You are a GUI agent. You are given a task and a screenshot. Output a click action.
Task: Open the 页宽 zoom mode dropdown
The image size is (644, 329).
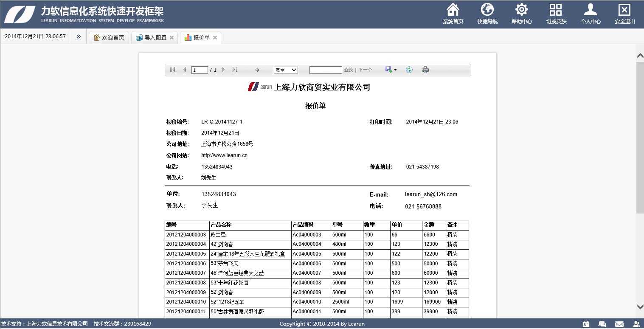pyautogui.click(x=286, y=70)
